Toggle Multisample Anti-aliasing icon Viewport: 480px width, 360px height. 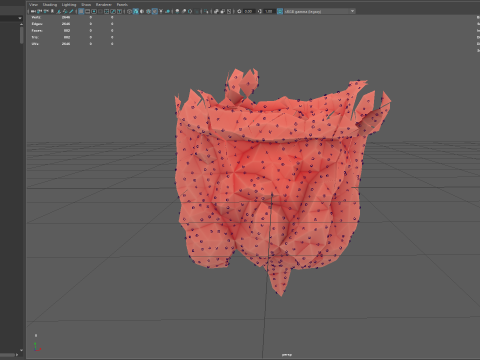pyautogui.click(x=190, y=11)
